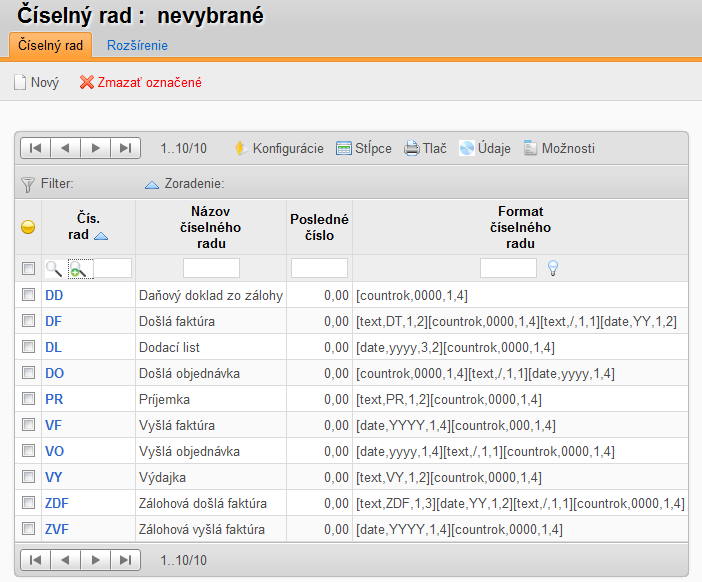Click Tlač print button

425,148
